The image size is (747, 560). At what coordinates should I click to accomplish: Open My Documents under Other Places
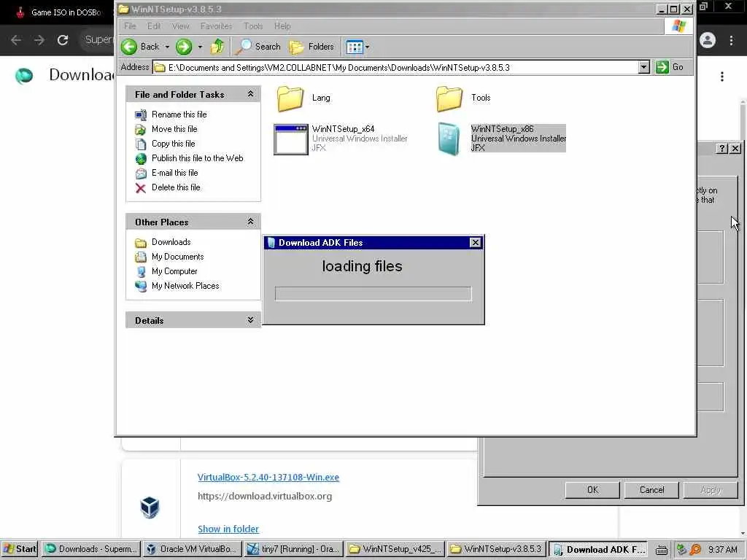tap(178, 257)
